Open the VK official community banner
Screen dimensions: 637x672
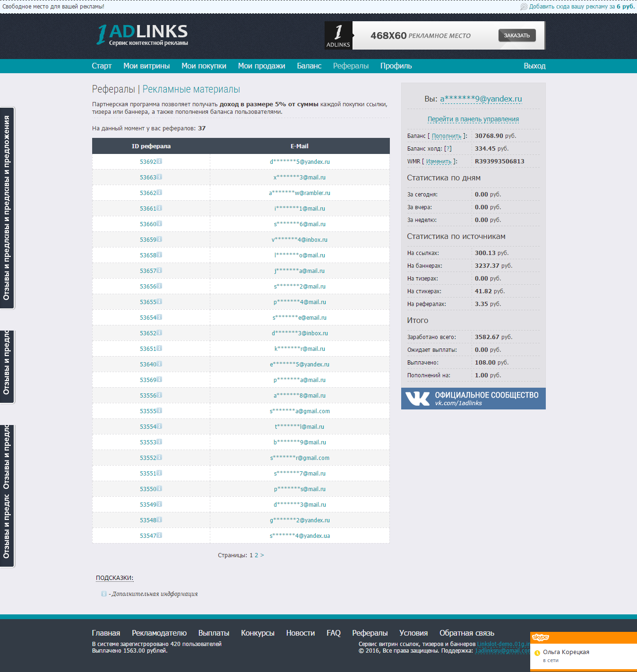(473, 399)
